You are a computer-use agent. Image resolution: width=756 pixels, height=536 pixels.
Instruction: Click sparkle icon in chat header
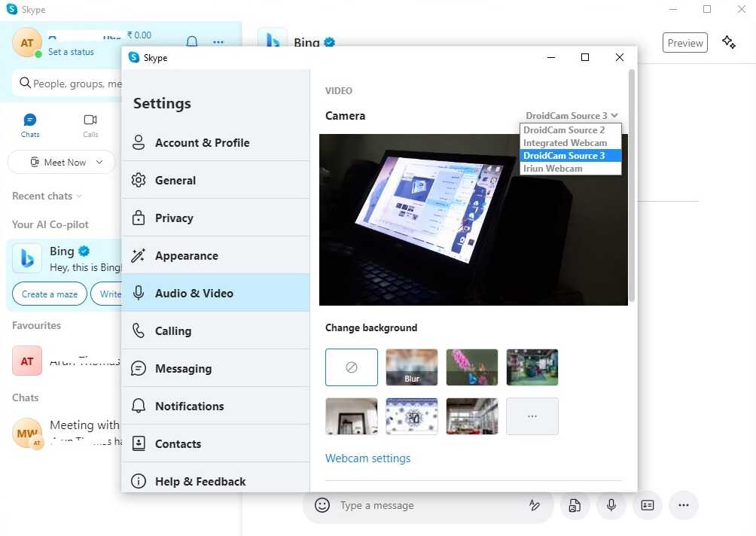coord(729,42)
